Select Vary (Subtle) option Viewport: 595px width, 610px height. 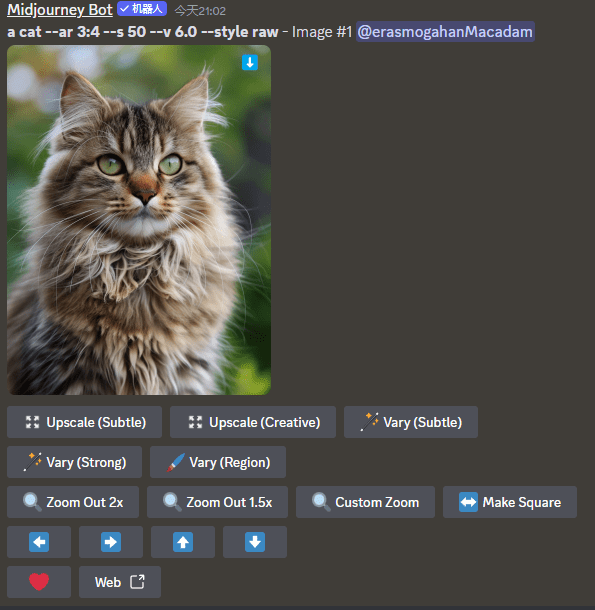coord(411,422)
